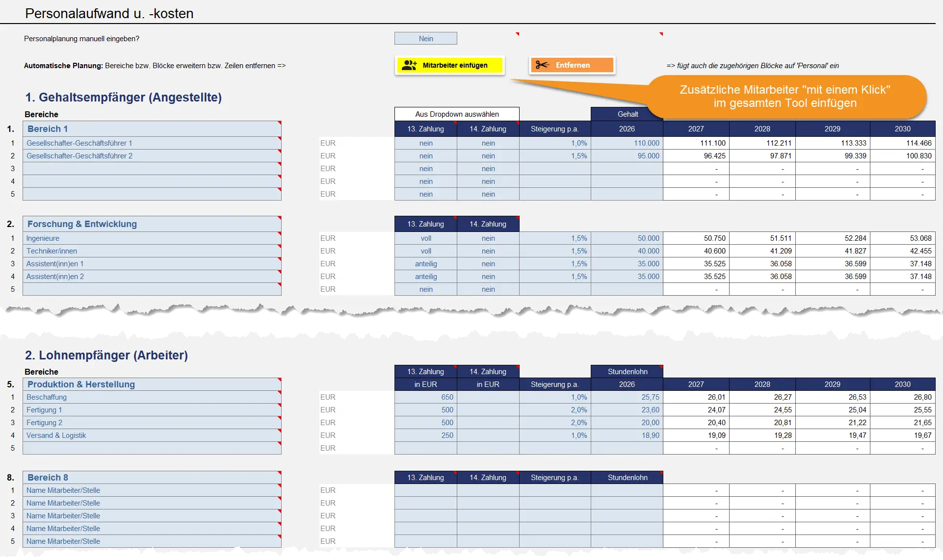The width and height of the screenshot is (943, 560).
Task: Open 13. Zahlung dropdown for Ingenieure
Action: tap(425, 238)
